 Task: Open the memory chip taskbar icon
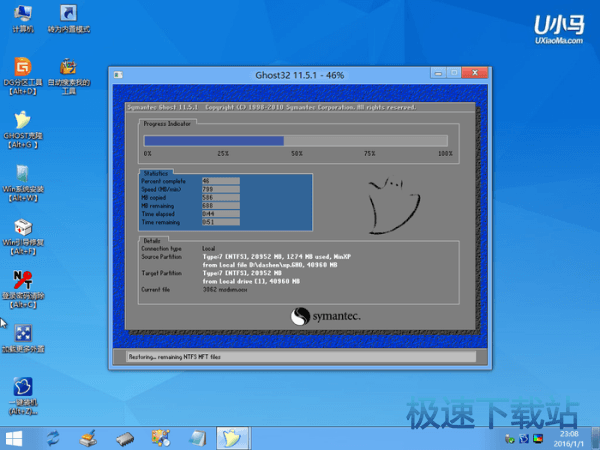point(125,439)
